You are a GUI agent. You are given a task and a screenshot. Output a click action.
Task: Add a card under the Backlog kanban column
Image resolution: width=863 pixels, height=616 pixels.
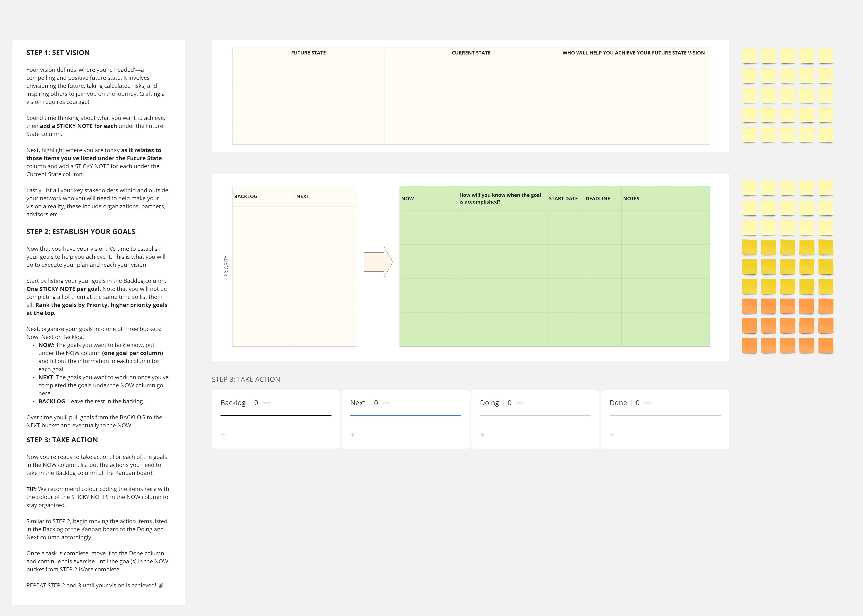223,435
